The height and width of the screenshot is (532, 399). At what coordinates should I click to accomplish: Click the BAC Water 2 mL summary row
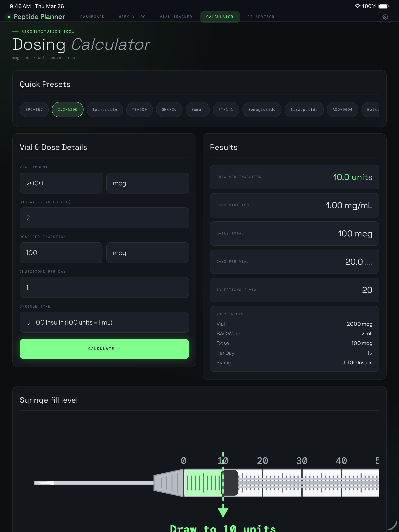coord(294,334)
